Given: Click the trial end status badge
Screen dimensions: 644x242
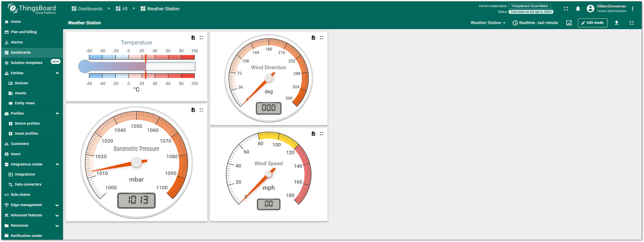Looking at the screenshot, I should point(531,12).
